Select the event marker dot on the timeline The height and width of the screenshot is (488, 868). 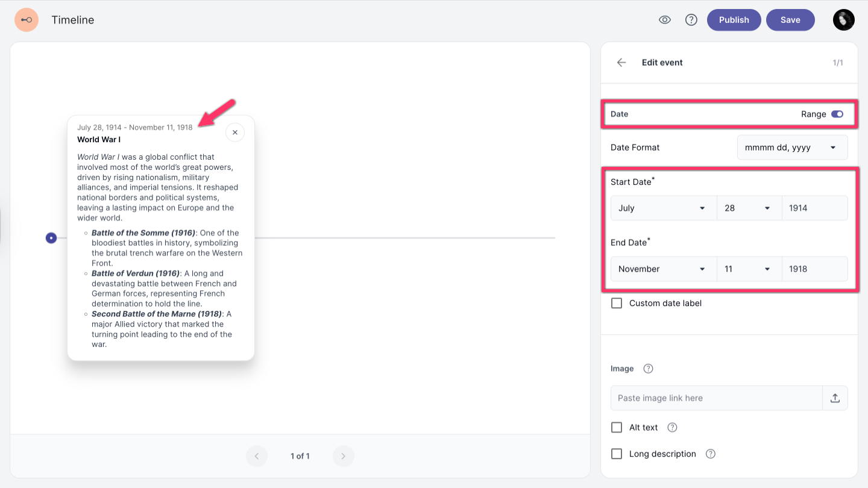51,238
